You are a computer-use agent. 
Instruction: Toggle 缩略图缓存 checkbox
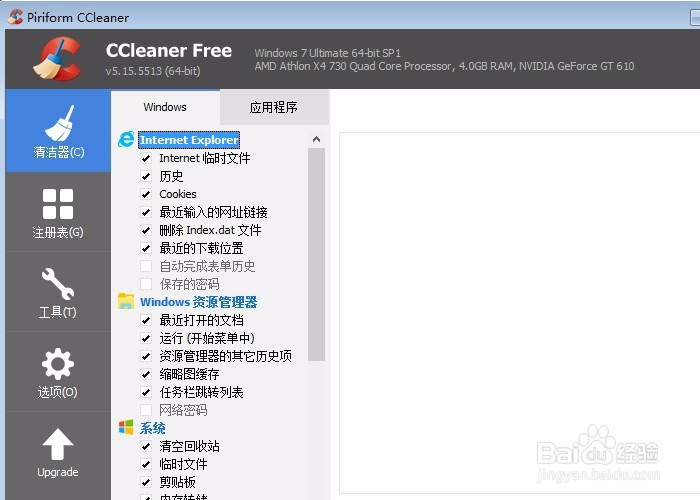click(x=146, y=374)
